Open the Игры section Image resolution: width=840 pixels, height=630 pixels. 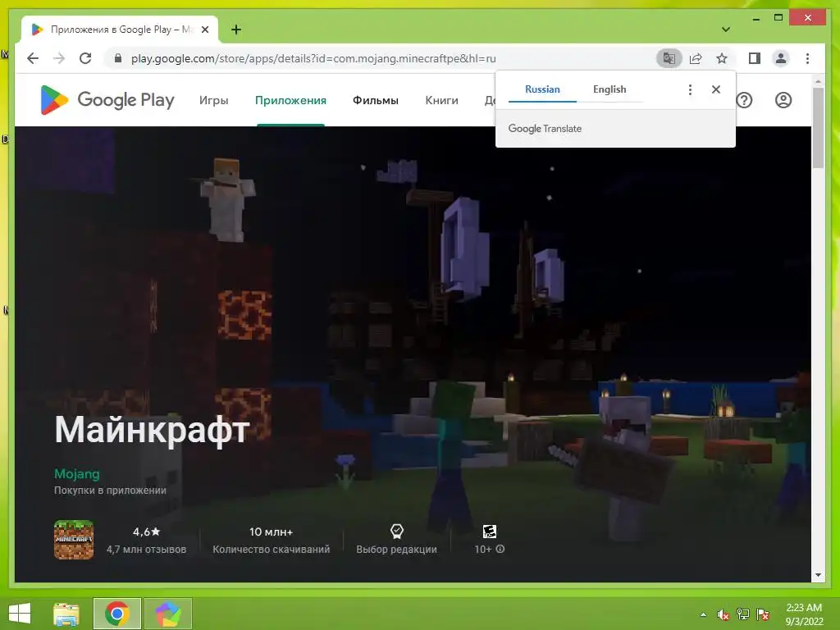pyautogui.click(x=214, y=100)
